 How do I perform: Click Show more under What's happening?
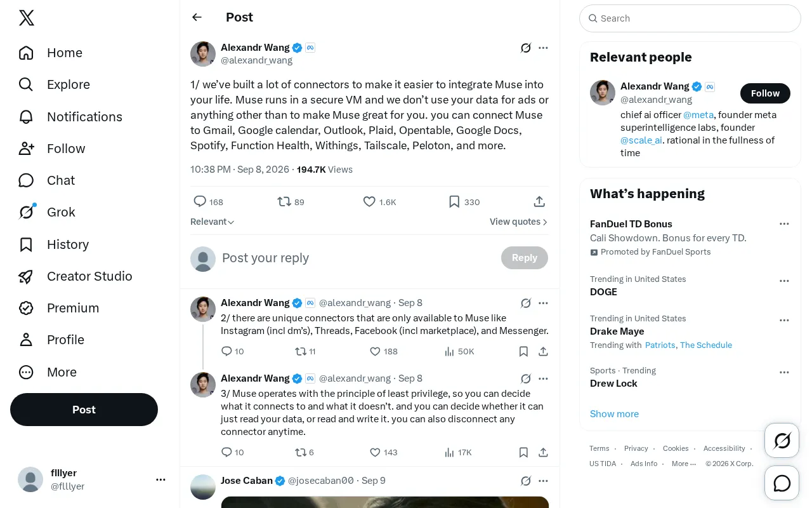coord(614,414)
